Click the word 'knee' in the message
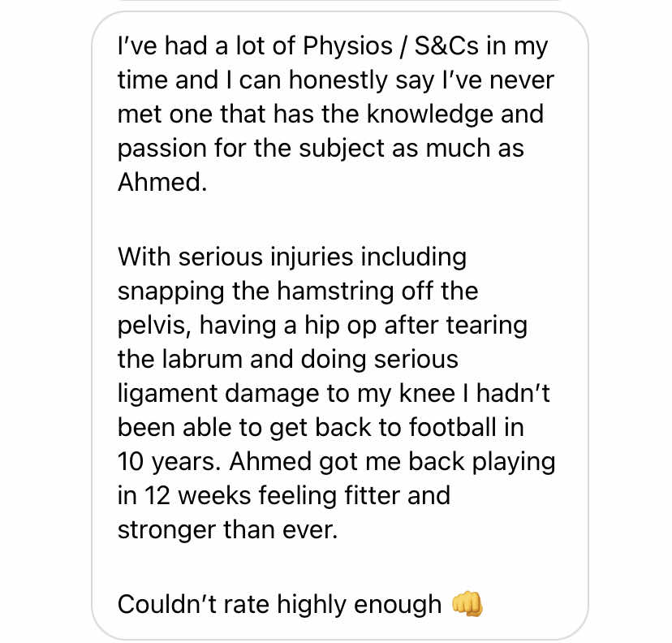The height and width of the screenshot is (643, 672). click(x=427, y=393)
